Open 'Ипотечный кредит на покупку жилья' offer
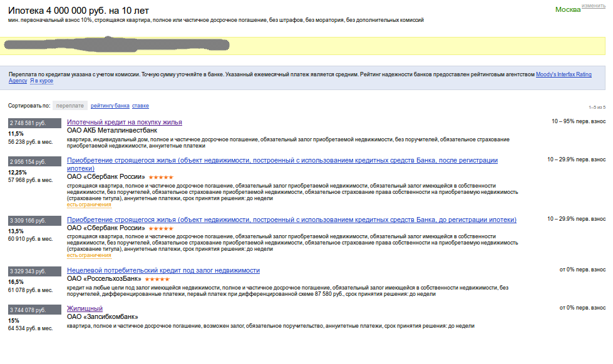Viewport: 613px width, 364px height. coord(125,122)
